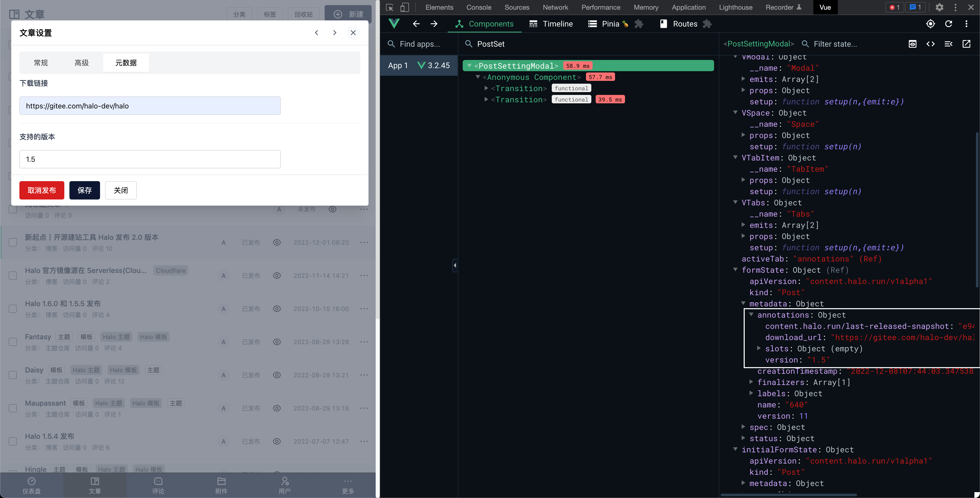Toggle the device emulation icon in DevTools

pyautogui.click(x=405, y=7)
